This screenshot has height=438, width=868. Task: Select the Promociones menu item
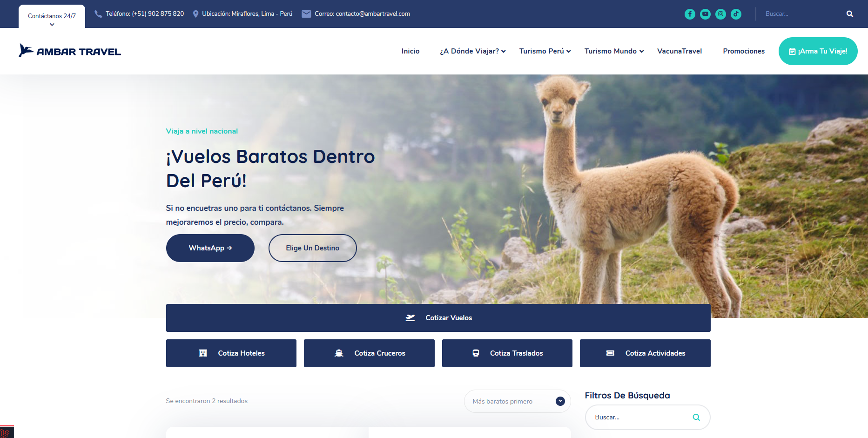(743, 51)
